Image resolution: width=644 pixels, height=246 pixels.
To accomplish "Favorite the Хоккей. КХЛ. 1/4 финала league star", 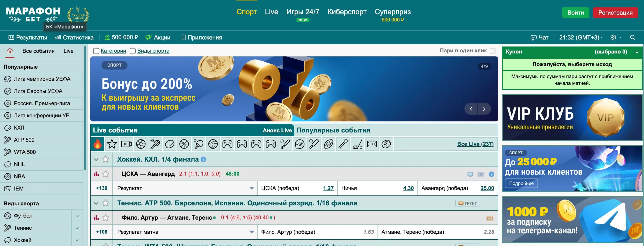I will 106,159.
